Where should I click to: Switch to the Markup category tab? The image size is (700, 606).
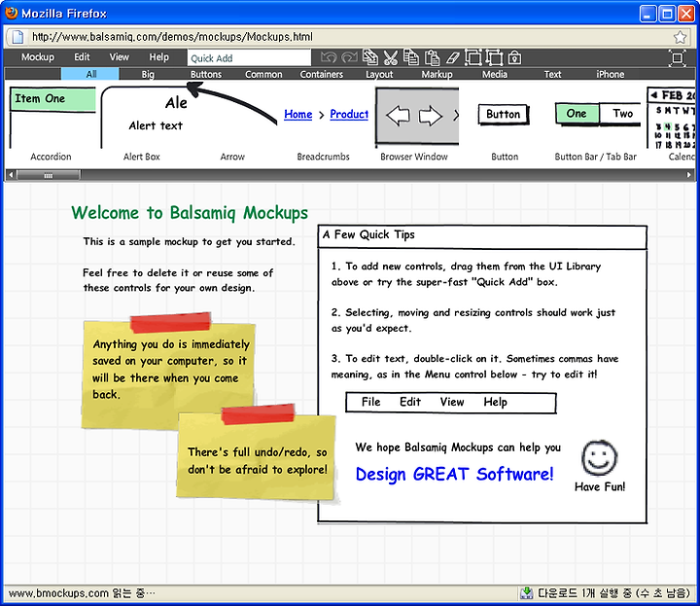tap(437, 74)
